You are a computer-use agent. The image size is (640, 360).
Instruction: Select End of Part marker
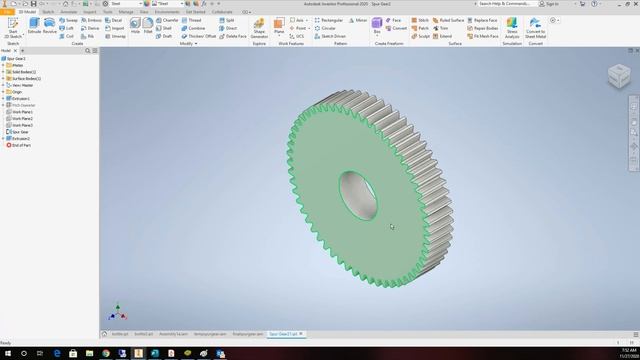click(x=18, y=145)
